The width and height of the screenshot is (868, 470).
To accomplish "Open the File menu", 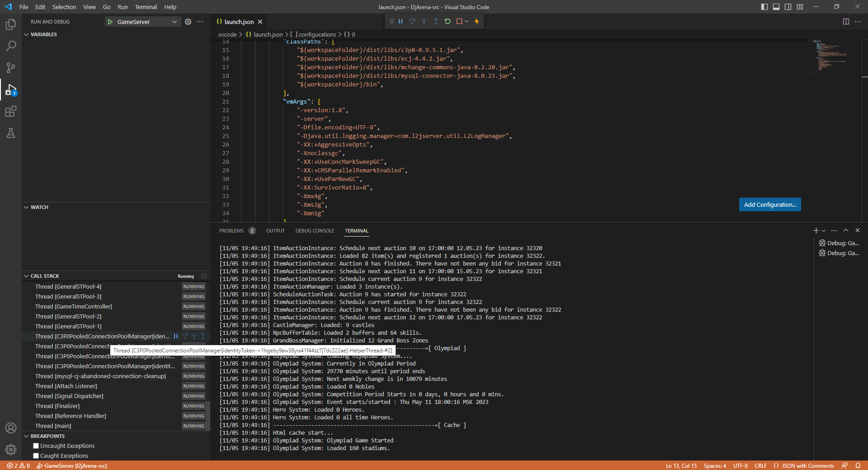I will [x=24, y=7].
